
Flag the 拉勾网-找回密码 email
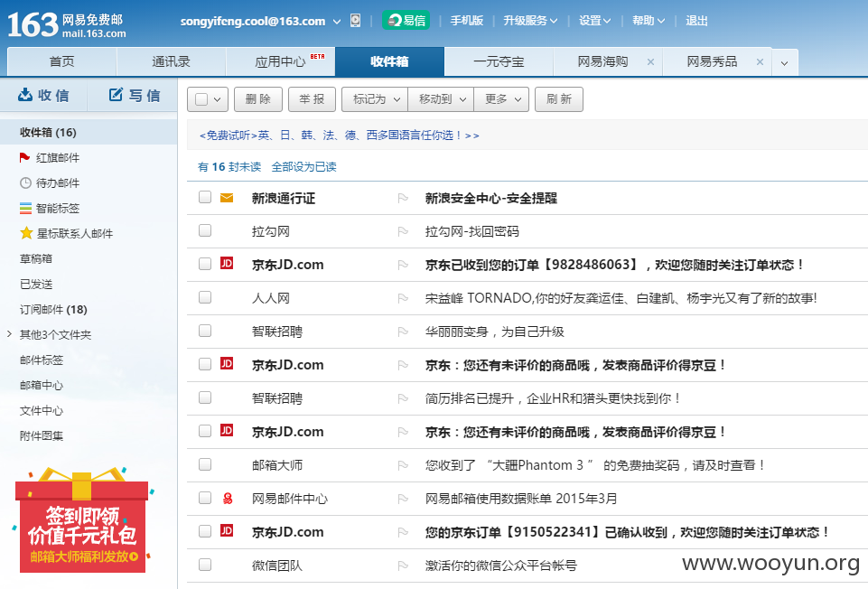pos(403,231)
